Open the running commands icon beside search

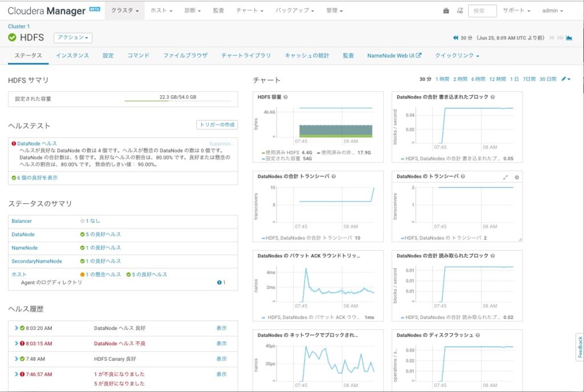click(x=460, y=11)
